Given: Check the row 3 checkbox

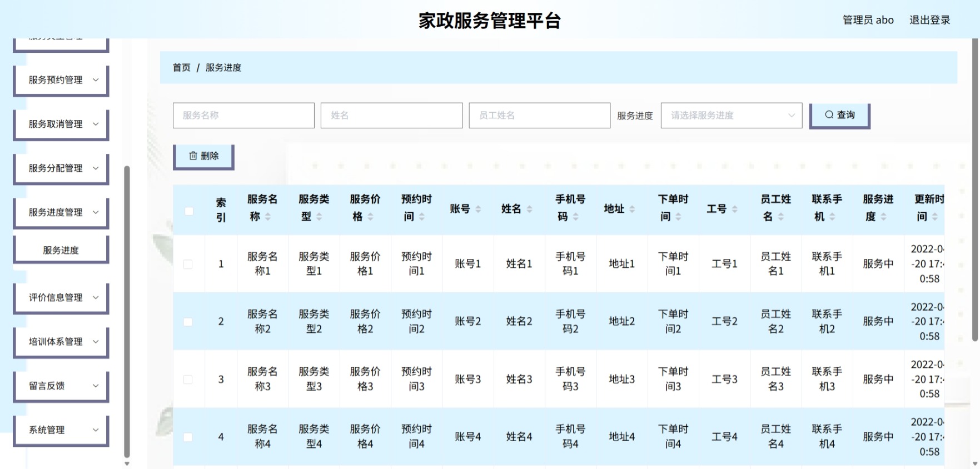Looking at the screenshot, I should tap(188, 380).
